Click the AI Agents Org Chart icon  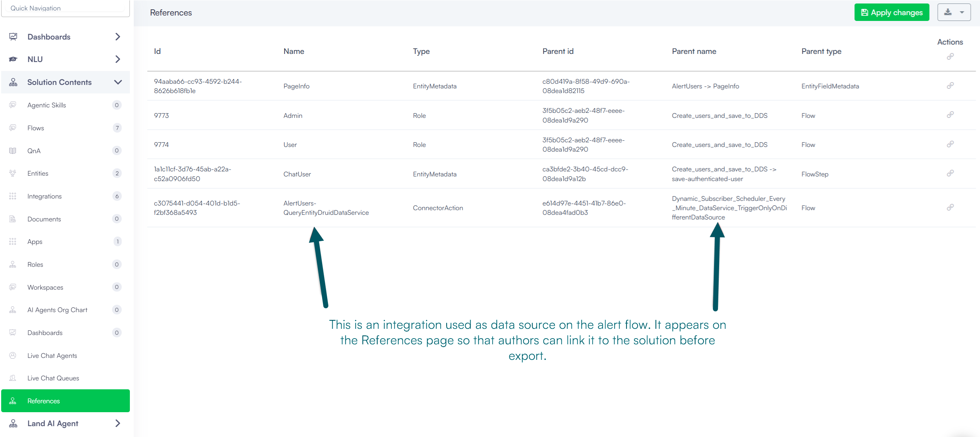(13, 310)
